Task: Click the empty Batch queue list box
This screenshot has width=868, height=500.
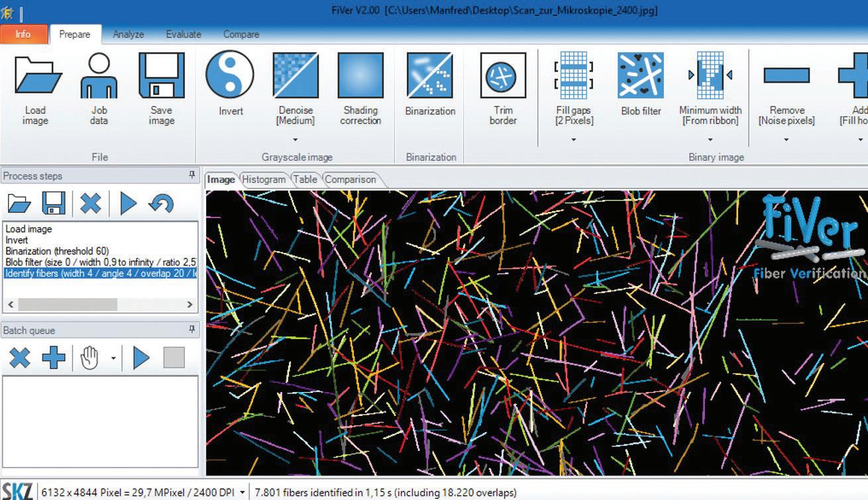Action: point(100,421)
